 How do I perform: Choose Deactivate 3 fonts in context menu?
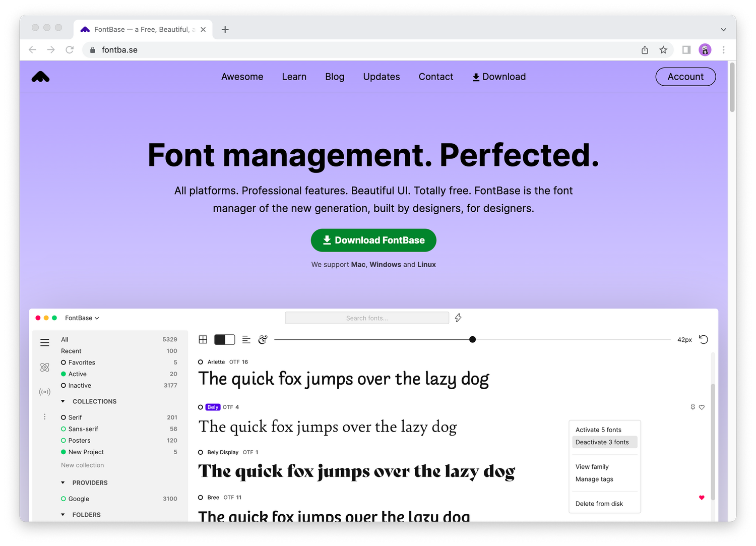[605, 442]
